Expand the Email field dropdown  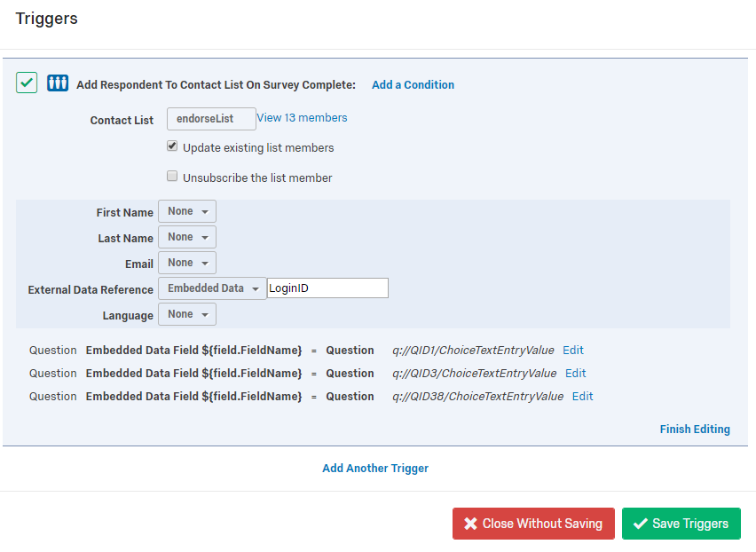pyautogui.click(x=187, y=263)
